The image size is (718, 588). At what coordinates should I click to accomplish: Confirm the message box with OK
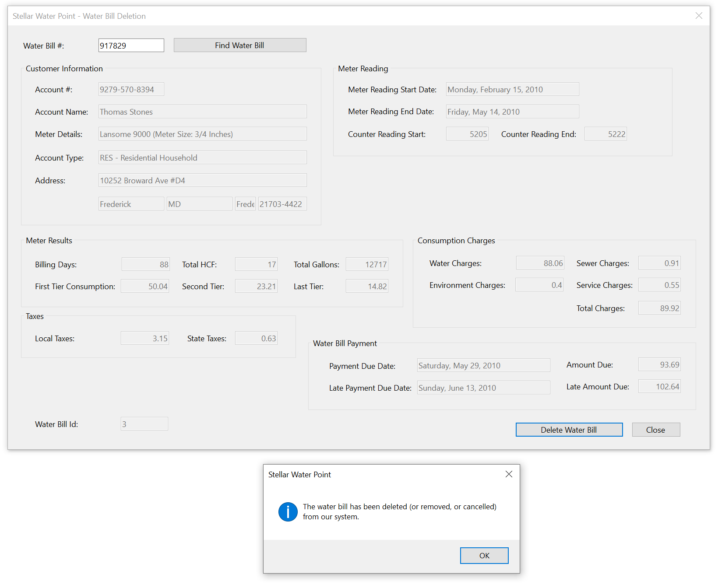click(484, 556)
